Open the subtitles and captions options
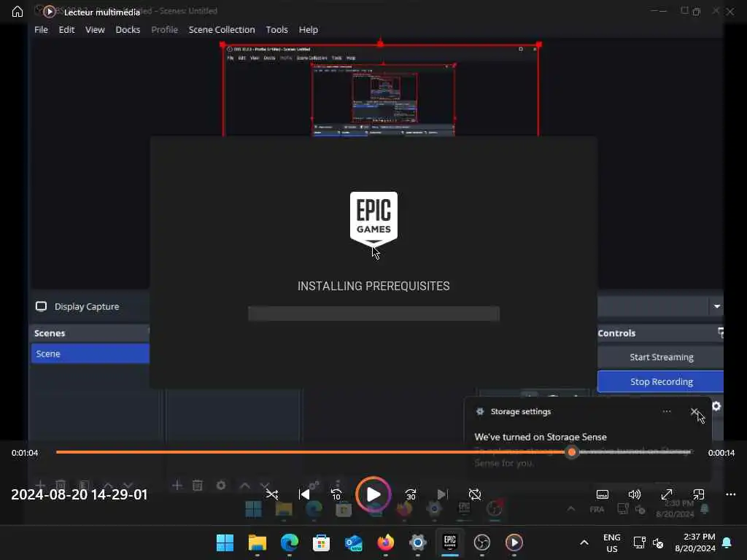747x560 pixels. tap(602, 494)
